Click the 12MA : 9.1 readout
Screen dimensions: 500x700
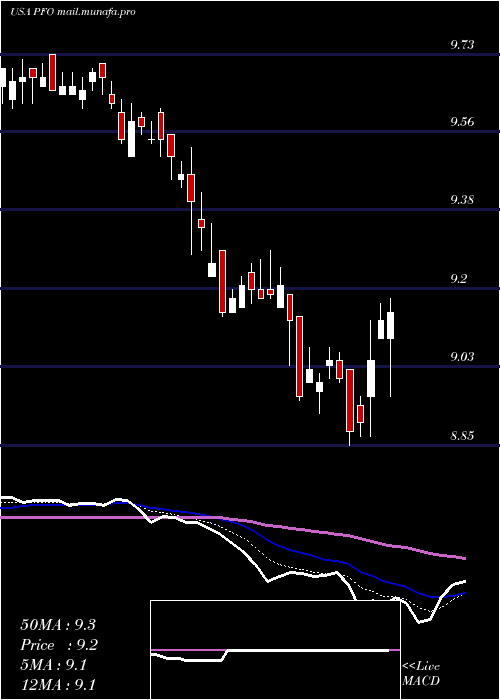[x=58, y=685]
